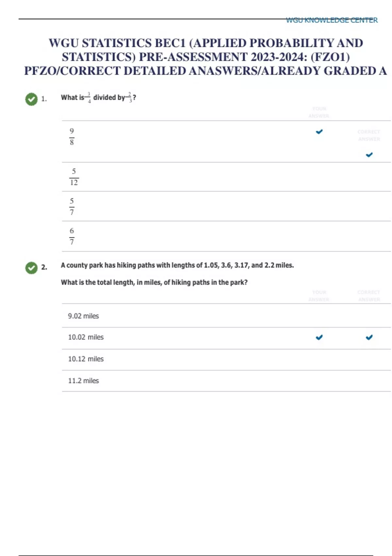Click 'What is the total length' question line
The width and height of the screenshot is (392, 556).
click(154, 282)
